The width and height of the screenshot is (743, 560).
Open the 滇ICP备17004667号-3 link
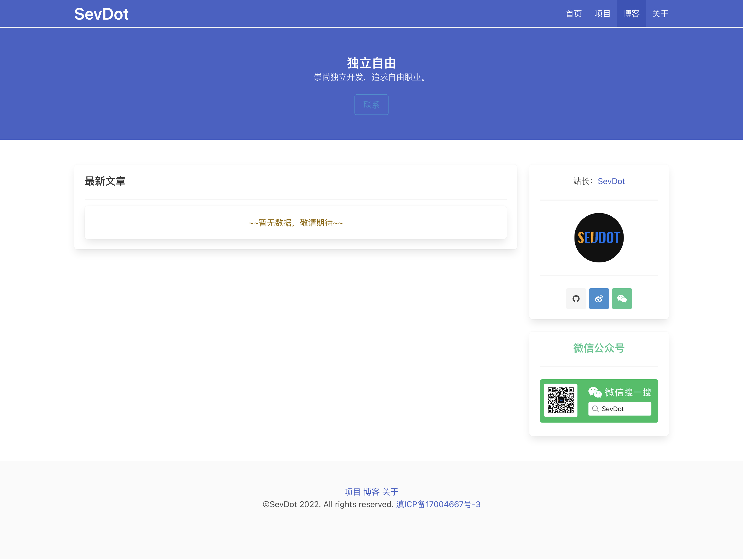pos(438,504)
